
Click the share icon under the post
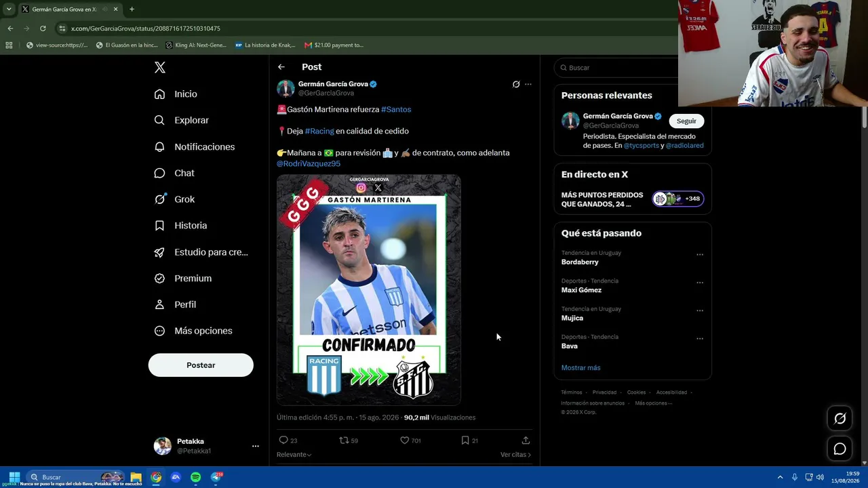(x=526, y=441)
